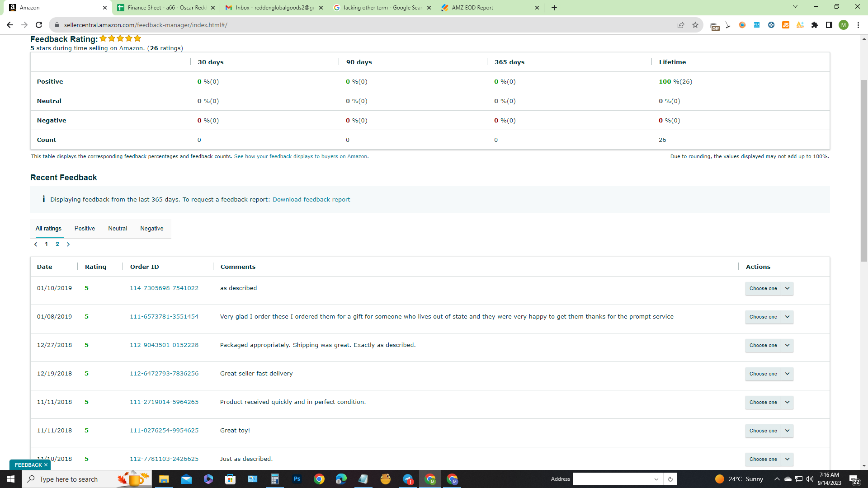The image size is (868, 488).
Task: Show hidden system tray icons
Action: [x=777, y=479]
